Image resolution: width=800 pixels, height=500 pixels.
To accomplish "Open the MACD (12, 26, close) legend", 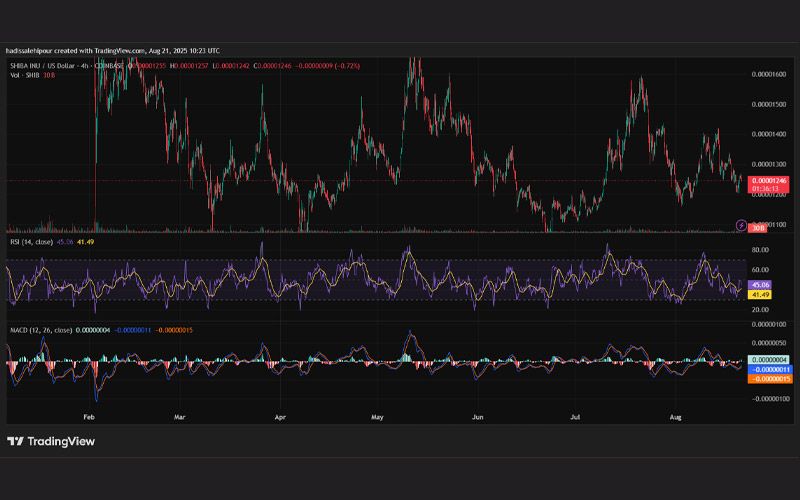I will pyautogui.click(x=41, y=330).
